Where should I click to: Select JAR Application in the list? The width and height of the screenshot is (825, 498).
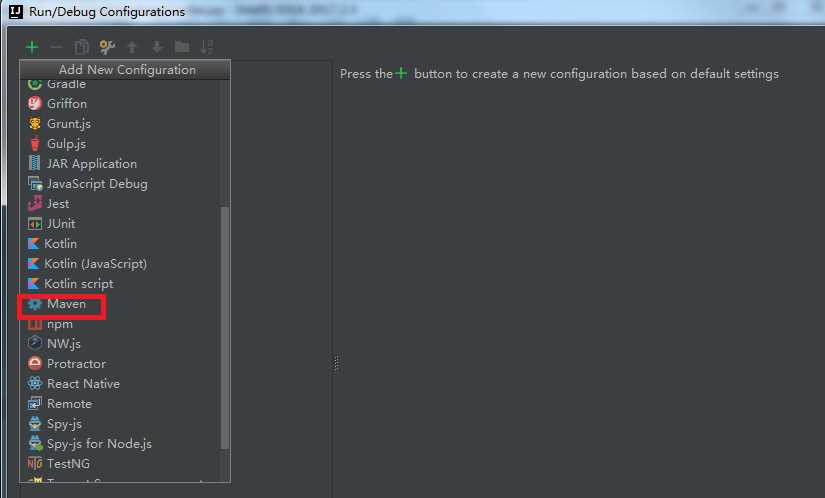click(x=92, y=164)
